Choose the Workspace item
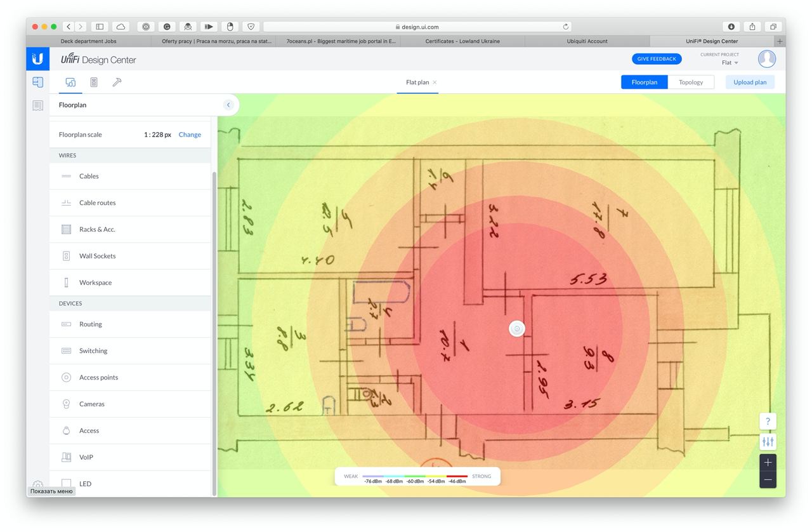Viewport: 812px width, 532px height. coord(130,283)
